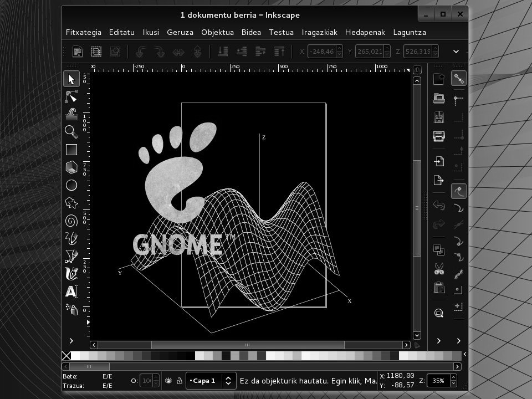Expand the snap bar overflow chevron
The width and height of the screenshot is (532, 399).
[459, 341]
